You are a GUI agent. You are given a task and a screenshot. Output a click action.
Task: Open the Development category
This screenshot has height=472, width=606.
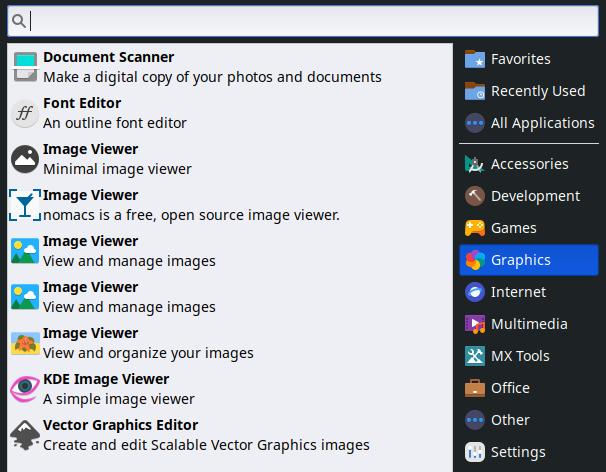coord(535,196)
